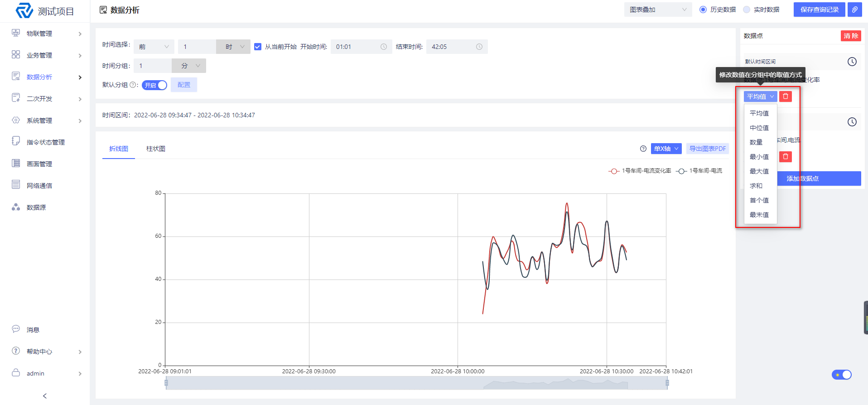Click the 系统管理 gear icon
The image size is (868, 405).
16,120
